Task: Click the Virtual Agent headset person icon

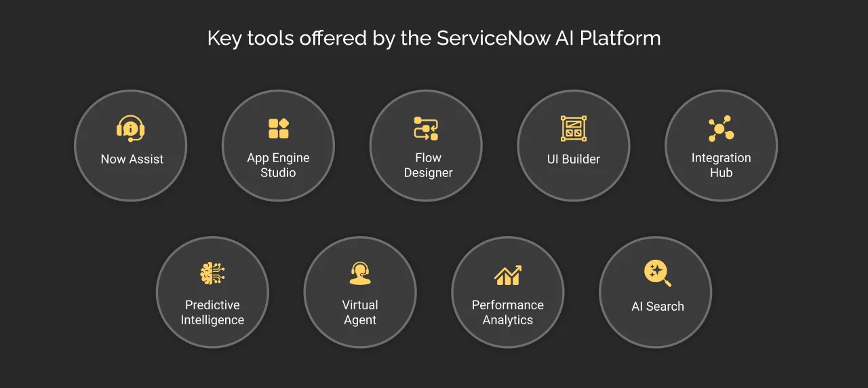Action: pos(360,273)
